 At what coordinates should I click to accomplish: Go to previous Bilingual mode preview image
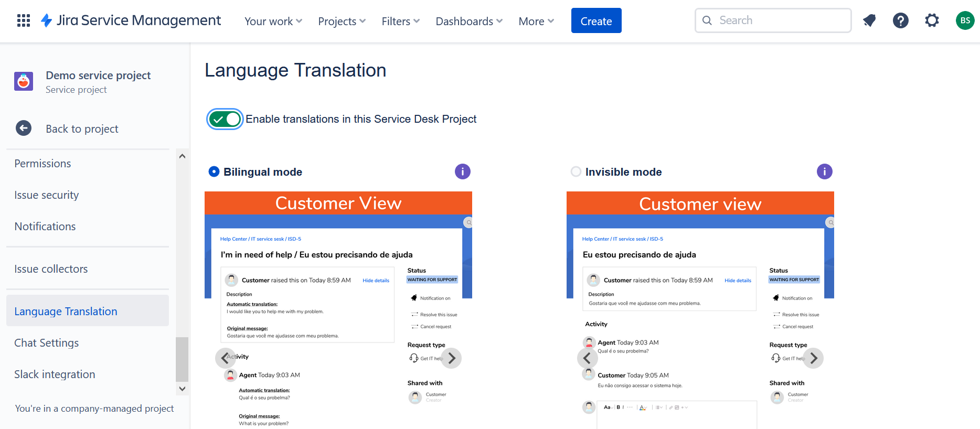click(225, 358)
